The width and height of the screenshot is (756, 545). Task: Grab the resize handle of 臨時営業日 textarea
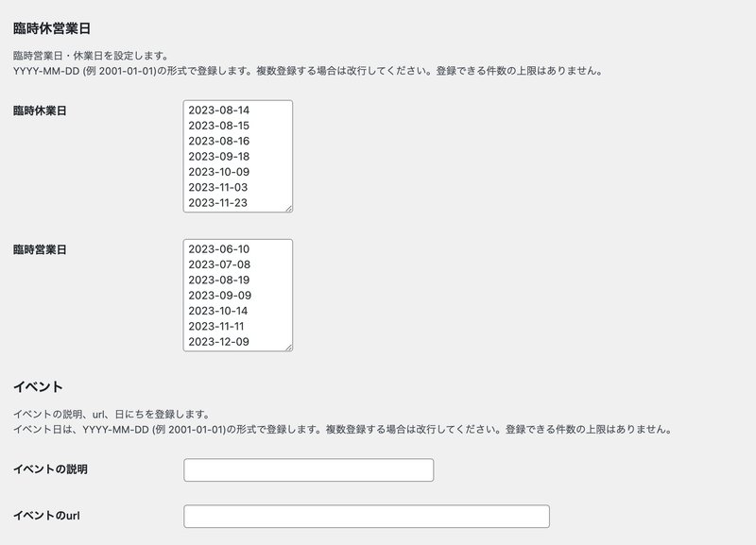288,347
